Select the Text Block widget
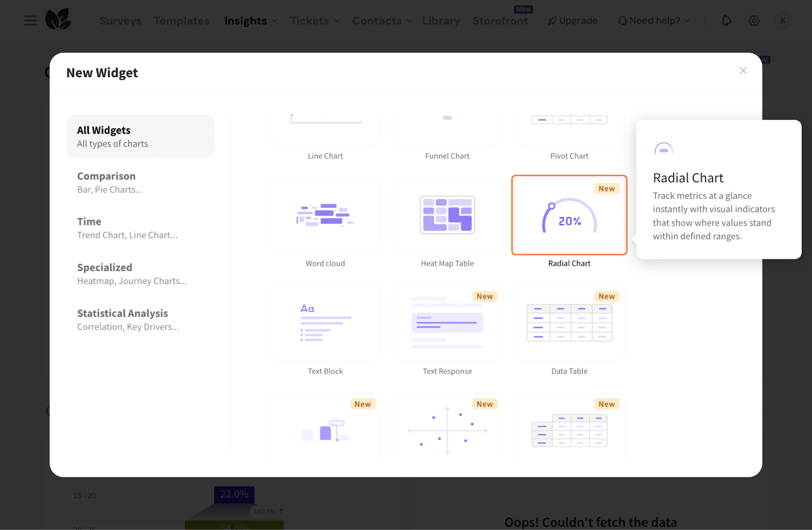The width and height of the screenshot is (812, 530). [x=325, y=323]
